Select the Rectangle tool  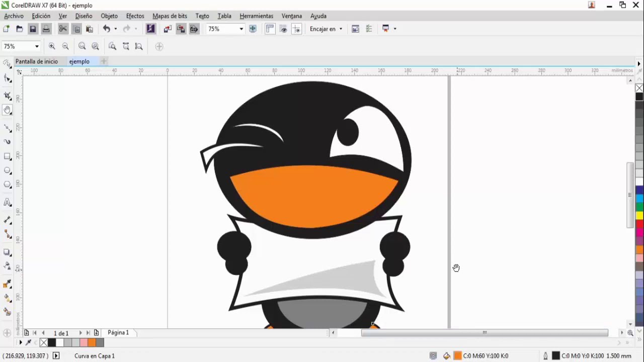click(7, 156)
